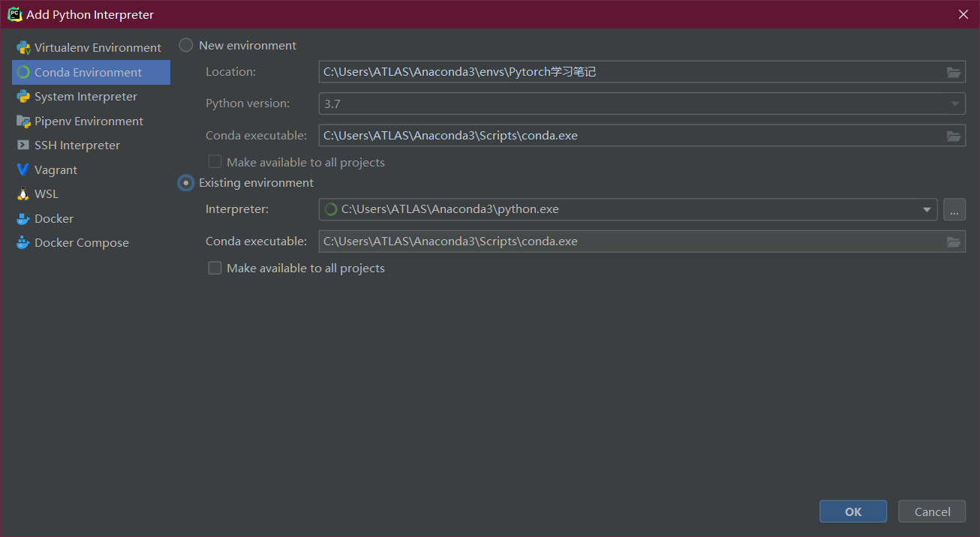Open the Python version dropdown

click(955, 104)
